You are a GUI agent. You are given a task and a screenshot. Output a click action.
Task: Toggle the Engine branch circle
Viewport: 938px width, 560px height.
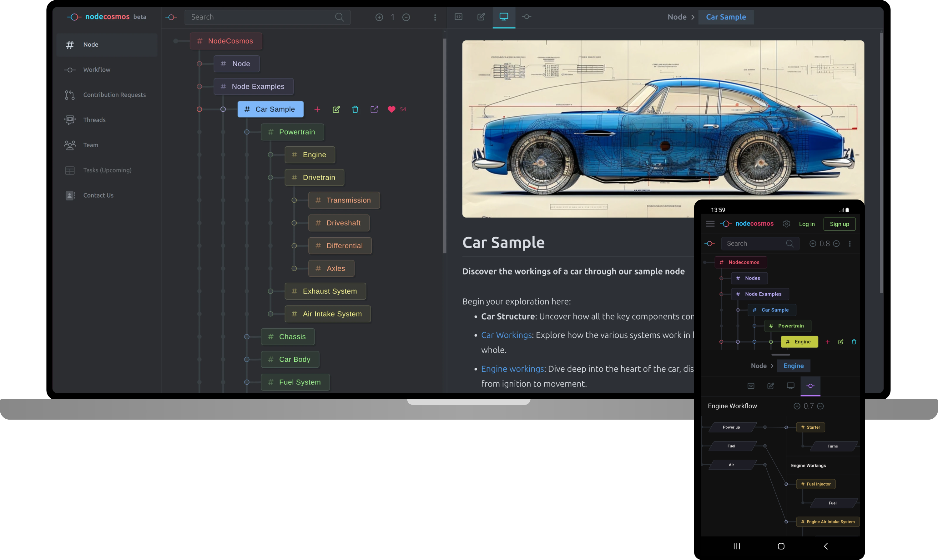tap(270, 155)
